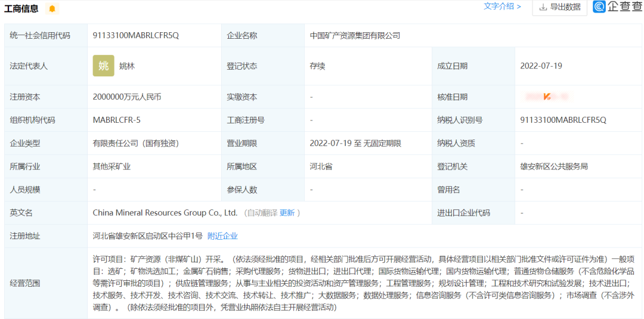Click the 企查查 logo
This screenshot has width=644, height=319.
(x=617, y=7)
